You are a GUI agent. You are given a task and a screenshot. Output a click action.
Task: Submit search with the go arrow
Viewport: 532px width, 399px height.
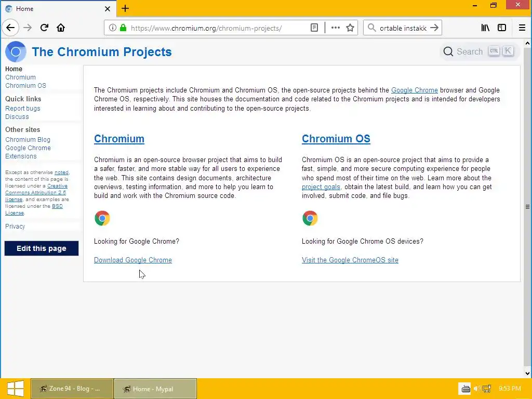pos(434,28)
